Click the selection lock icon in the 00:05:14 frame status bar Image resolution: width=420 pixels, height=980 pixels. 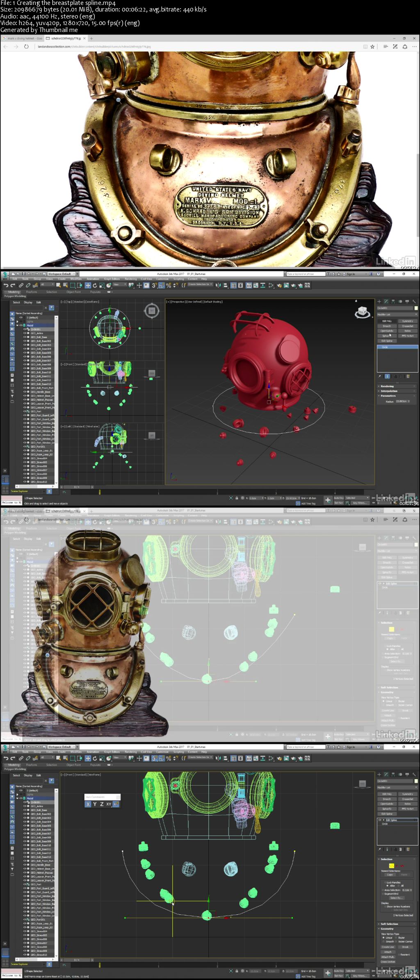coord(237,971)
